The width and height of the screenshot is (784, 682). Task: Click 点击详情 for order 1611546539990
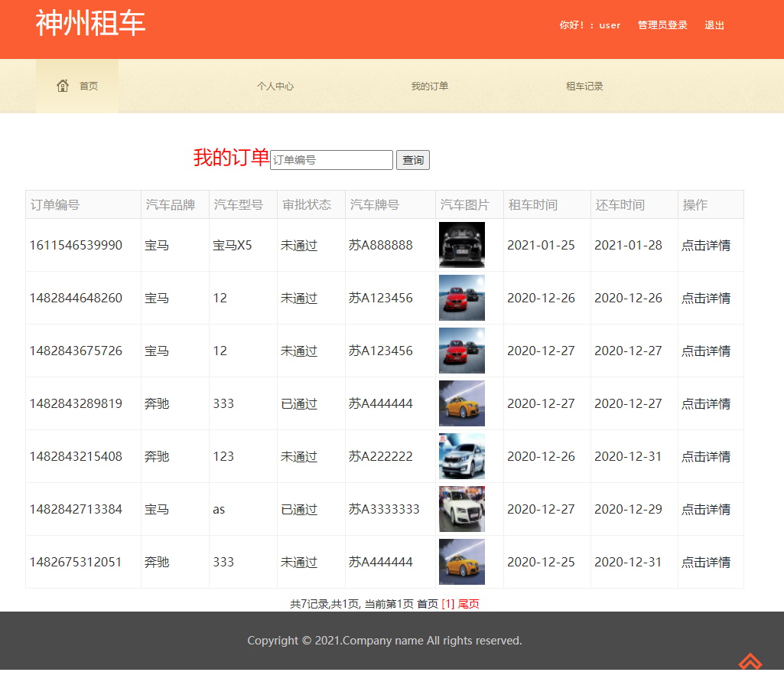705,246
